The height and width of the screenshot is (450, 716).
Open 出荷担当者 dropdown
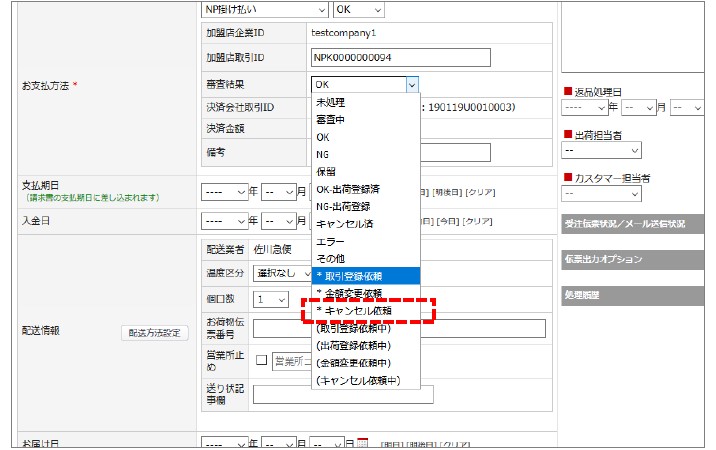(601, 150)
